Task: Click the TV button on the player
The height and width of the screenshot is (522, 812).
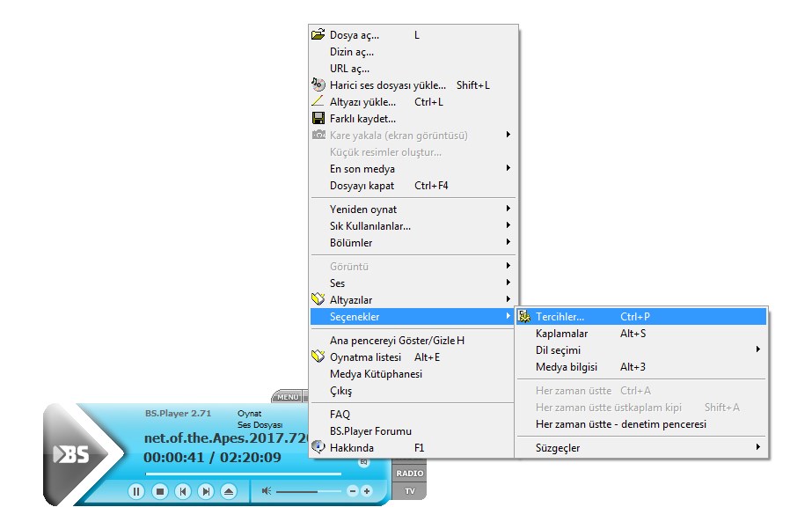Action: 410,491
